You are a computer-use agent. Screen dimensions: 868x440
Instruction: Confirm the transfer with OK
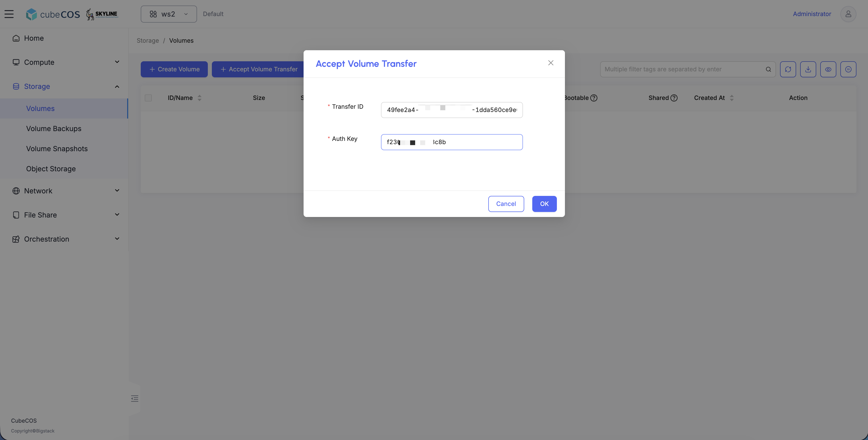544,204
